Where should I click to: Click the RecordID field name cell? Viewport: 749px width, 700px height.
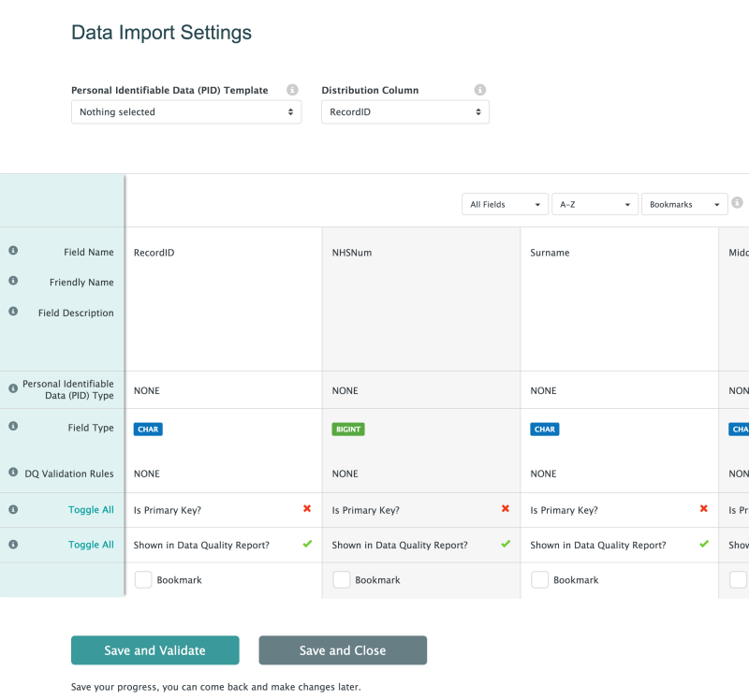click(155, 252)
